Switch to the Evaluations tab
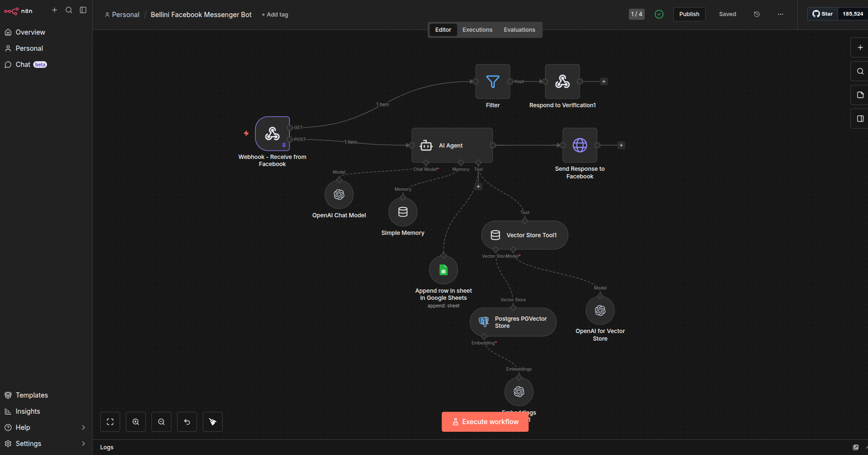The height and width of the screenshot is (455, 868). pyautogui.click(x=519, y=30)
